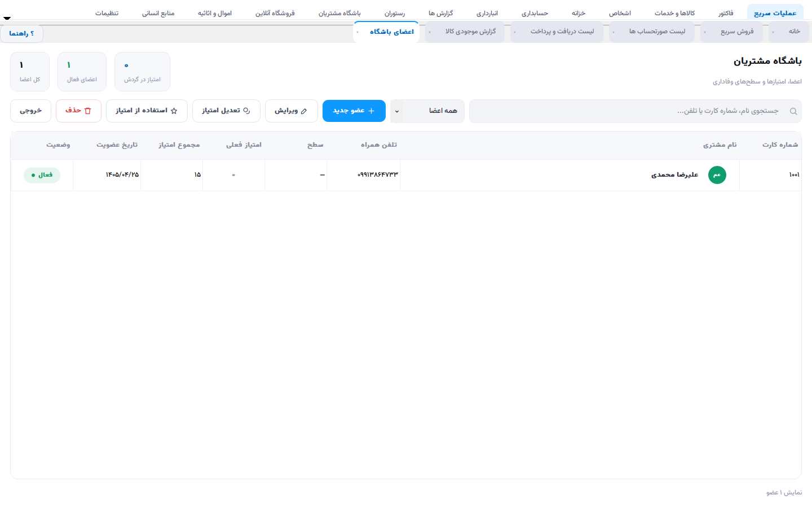Open the اشخاص menu

point(620,13)
